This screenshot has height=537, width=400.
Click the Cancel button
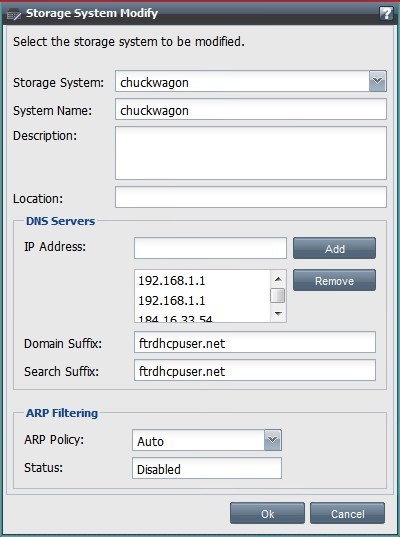pos(347,513)
